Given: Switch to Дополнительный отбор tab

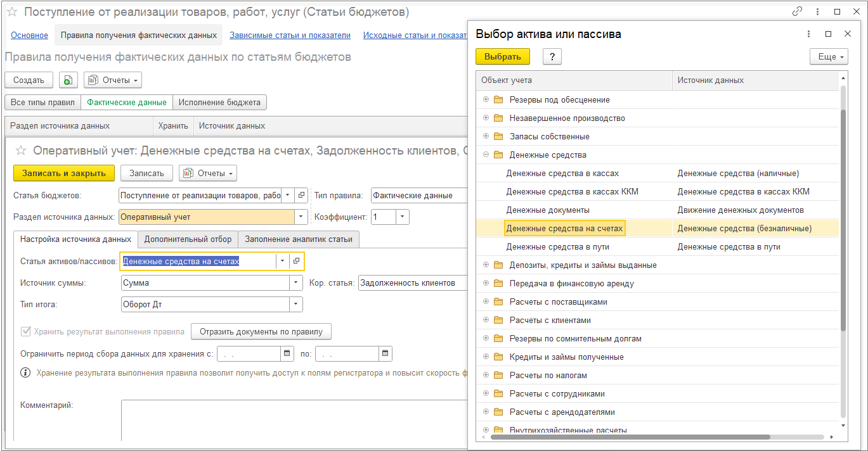Looking at the screenshot, I should tap(188, 239).
